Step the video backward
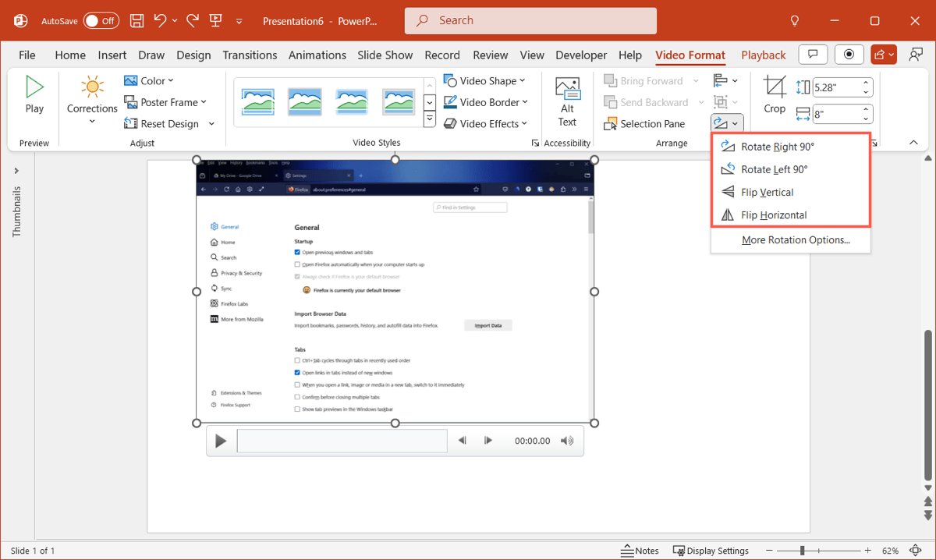 pos(463,441)
